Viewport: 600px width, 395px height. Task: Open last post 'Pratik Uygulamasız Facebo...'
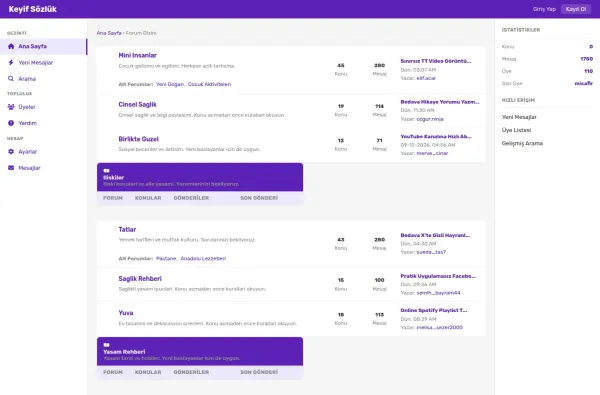click(438, 276)
